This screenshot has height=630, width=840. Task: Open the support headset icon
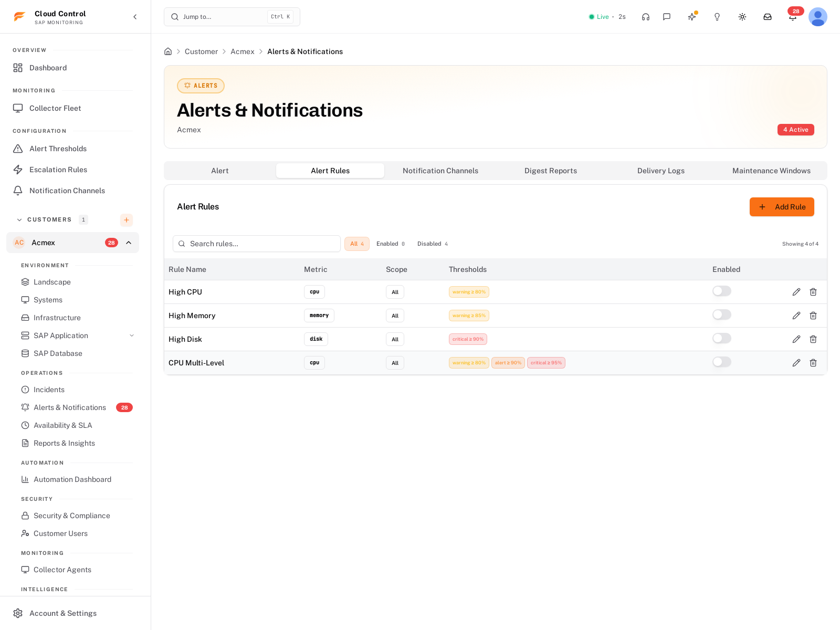click(x=646, y=17)
